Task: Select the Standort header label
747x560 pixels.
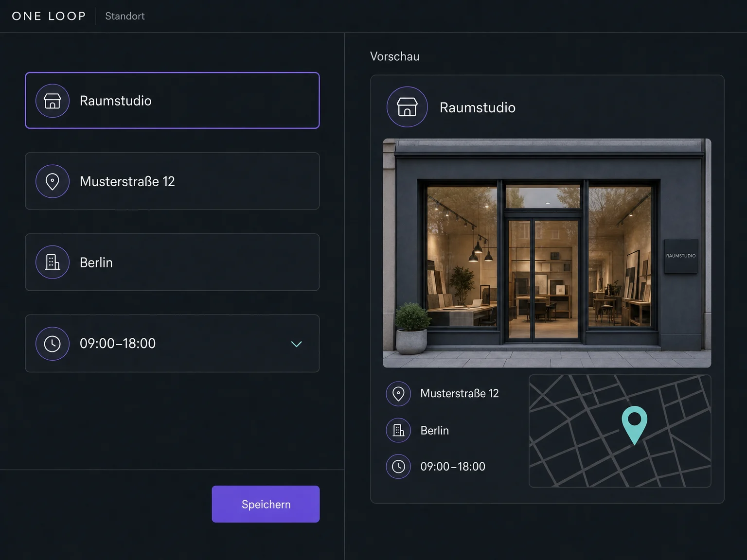Action: coord(125,16)
